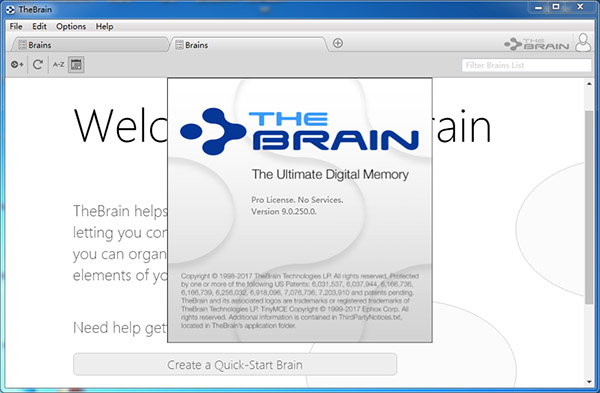
Task: Open the user account icon
Action: click(583, 42)
